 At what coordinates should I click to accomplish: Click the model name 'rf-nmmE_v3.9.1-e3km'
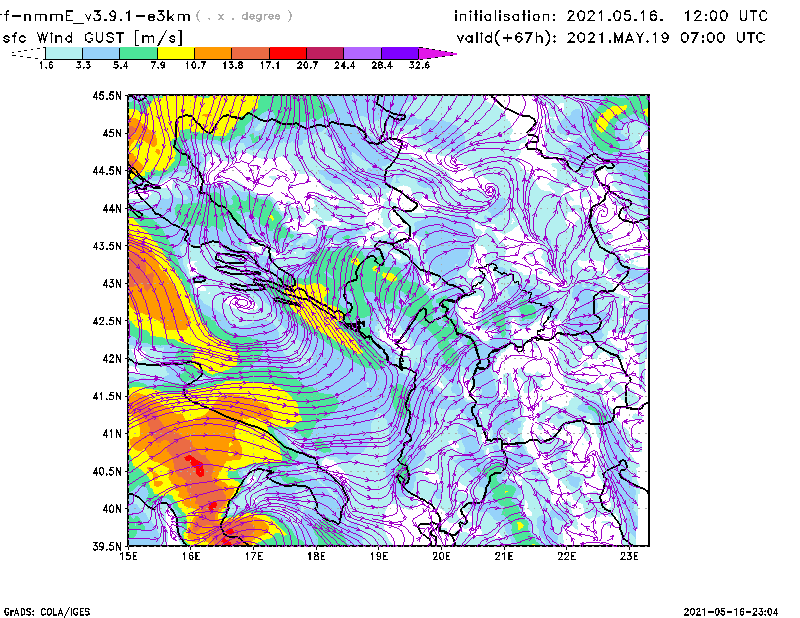(95, 16)
